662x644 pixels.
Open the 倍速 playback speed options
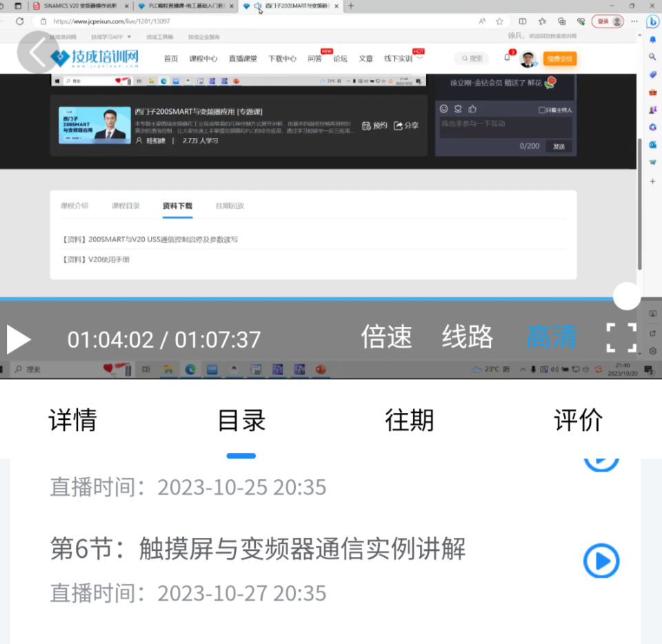386,336
